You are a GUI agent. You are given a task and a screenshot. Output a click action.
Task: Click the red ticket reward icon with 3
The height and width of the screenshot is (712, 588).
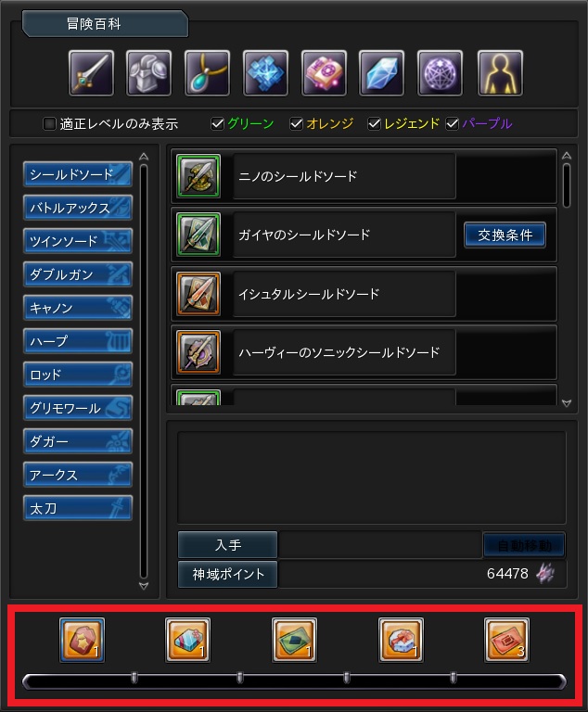click(506, 640)
